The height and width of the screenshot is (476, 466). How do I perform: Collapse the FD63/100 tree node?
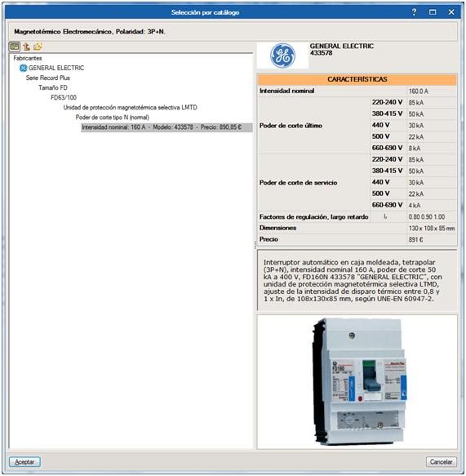pos(64,97)
